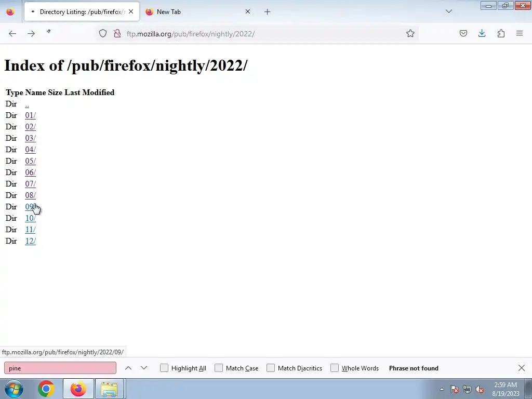Open the 01/ directory
The height and width of the screenshot is (399, 532).
(x=30, y=115)
